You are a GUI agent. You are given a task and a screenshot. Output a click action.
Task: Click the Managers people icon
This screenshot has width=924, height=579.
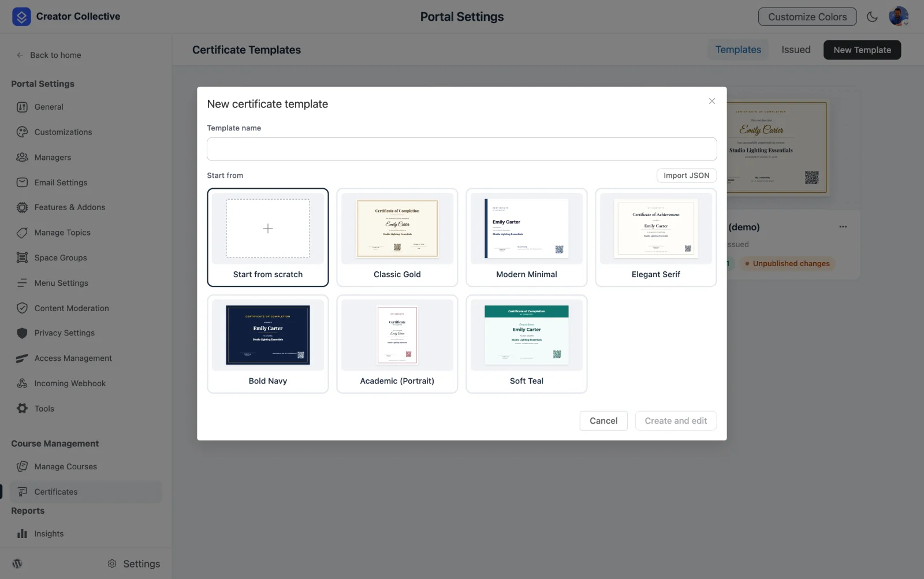[x=22, y=157]
